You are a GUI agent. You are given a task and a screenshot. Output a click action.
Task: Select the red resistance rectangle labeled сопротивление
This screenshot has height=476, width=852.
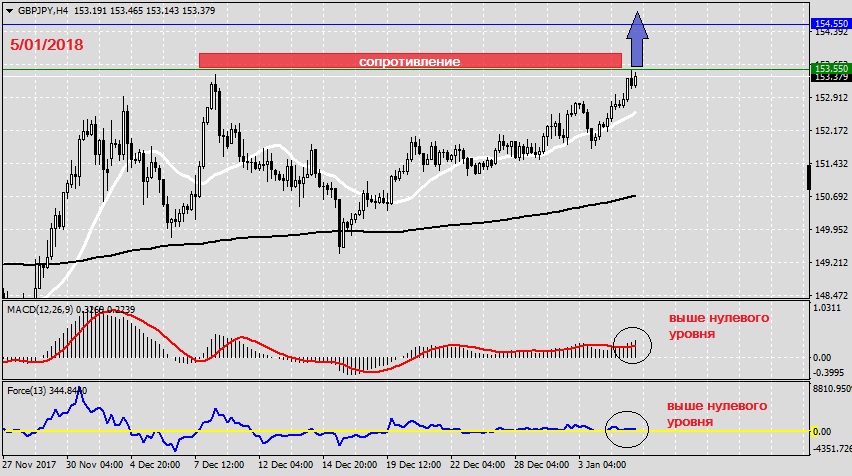click(x=410, y=61)
